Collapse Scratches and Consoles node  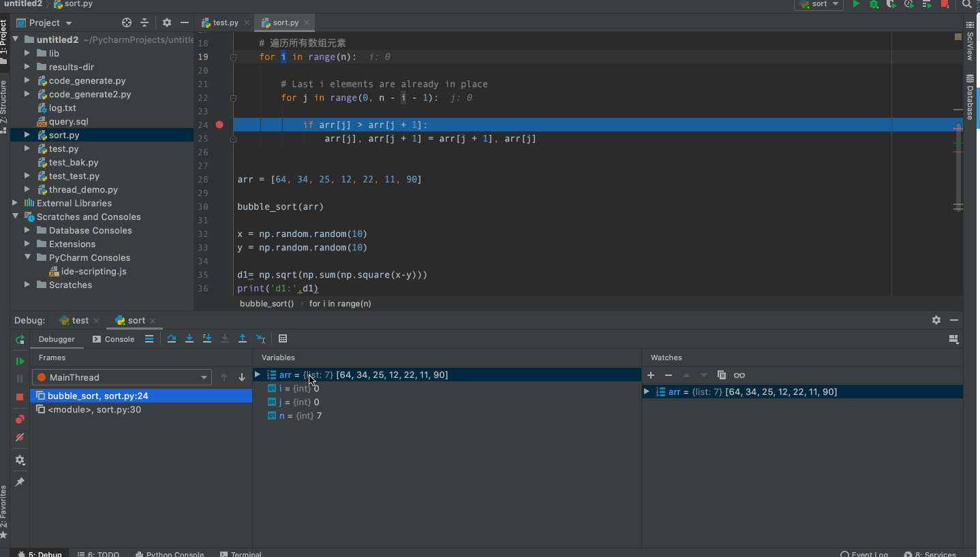pos(15,217)
